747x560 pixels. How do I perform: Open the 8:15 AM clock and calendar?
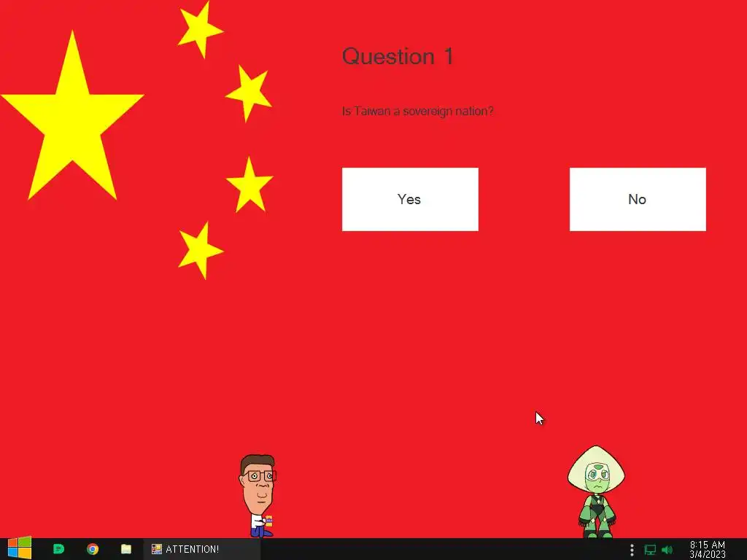[708, 550]
